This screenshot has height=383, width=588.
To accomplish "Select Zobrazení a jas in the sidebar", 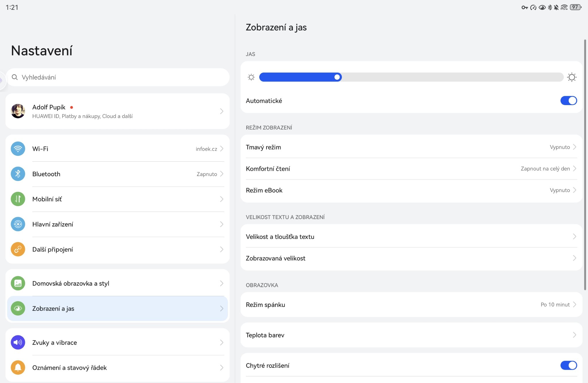I will [117, 309].
